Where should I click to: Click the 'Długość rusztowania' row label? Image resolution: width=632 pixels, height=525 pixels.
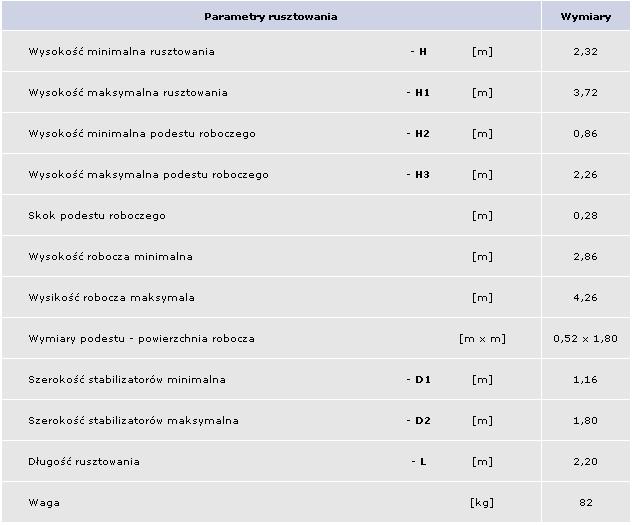pyautogui.click(x=84, y=462)
